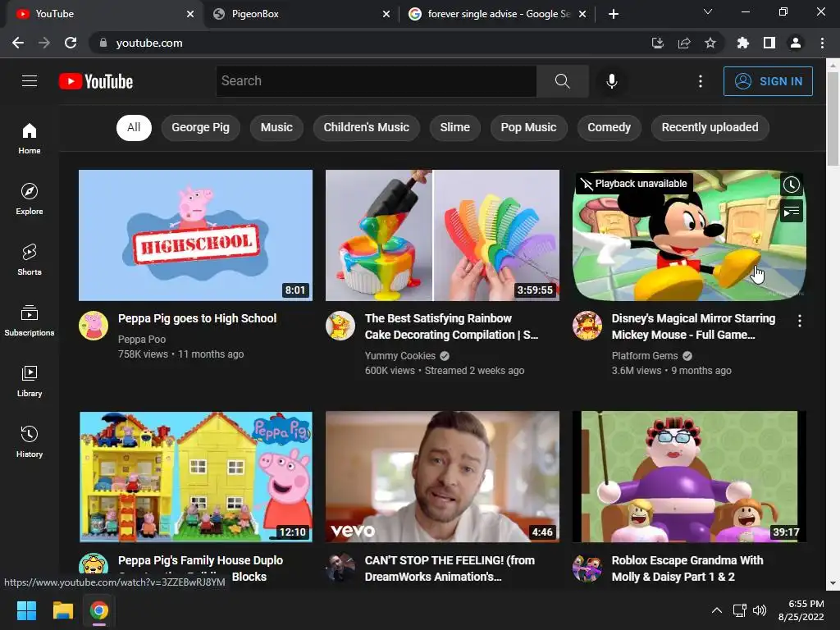Go back in browser
The width and height of the screenshot is (840, 630).
click(x=18, y=43)
